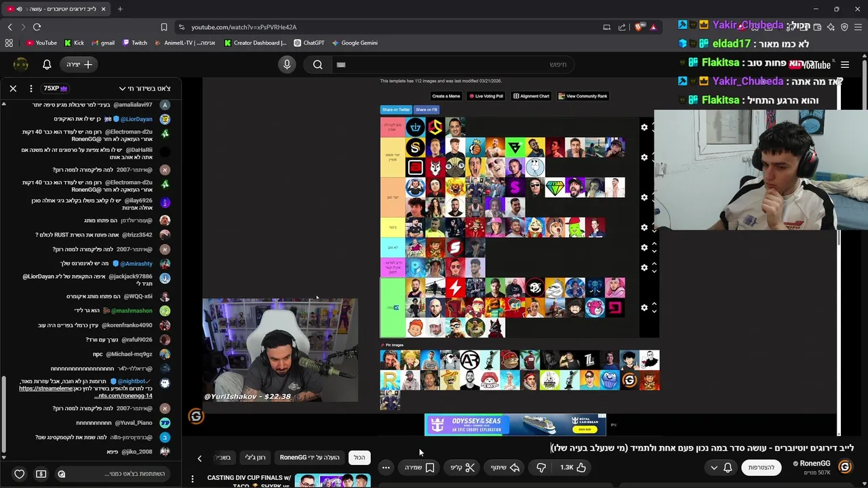Open the Kick bookmark
The width and height of the screenshot is (868, 488).
(x=74, y=43)
